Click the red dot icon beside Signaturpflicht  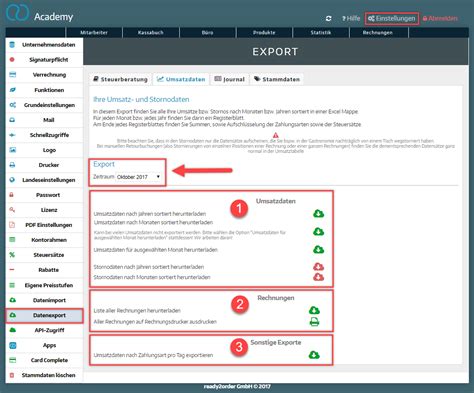click(x=12, y=60)
